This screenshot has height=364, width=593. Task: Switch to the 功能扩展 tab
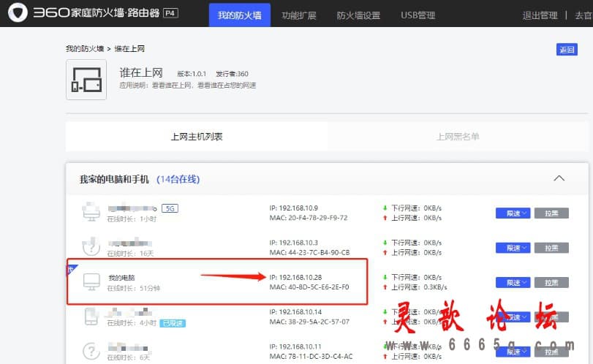(299, 15)
